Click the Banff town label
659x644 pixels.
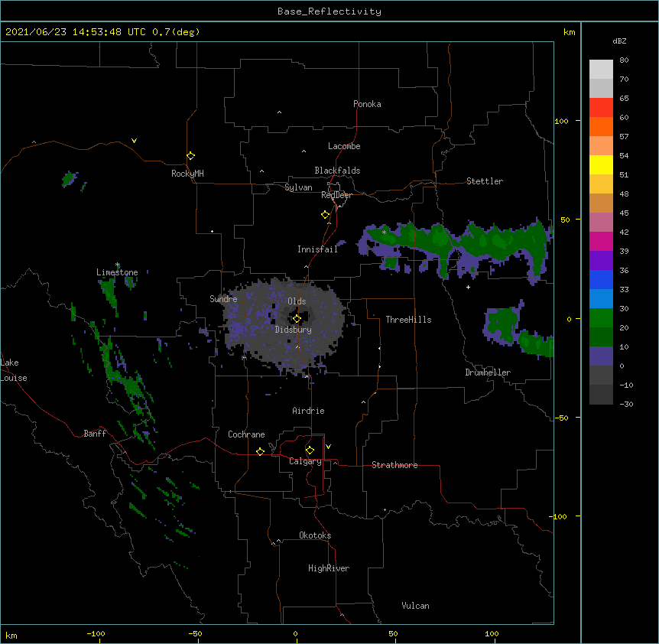coord(95,434)
